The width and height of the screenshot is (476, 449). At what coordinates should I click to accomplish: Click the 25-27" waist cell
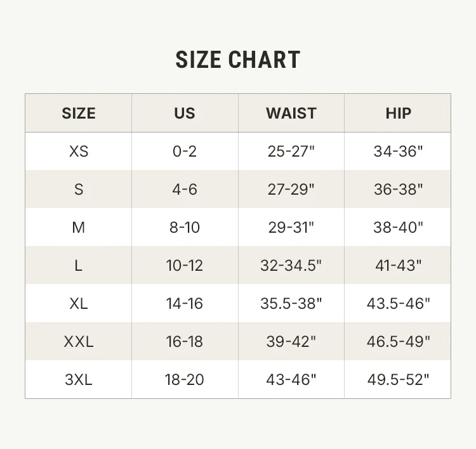coord(291,152)
